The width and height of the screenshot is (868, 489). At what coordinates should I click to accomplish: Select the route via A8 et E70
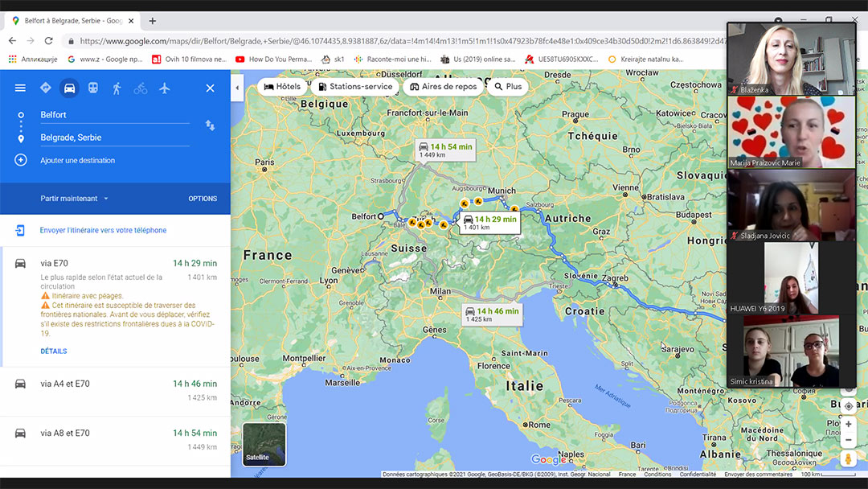(x=115, y=440)
